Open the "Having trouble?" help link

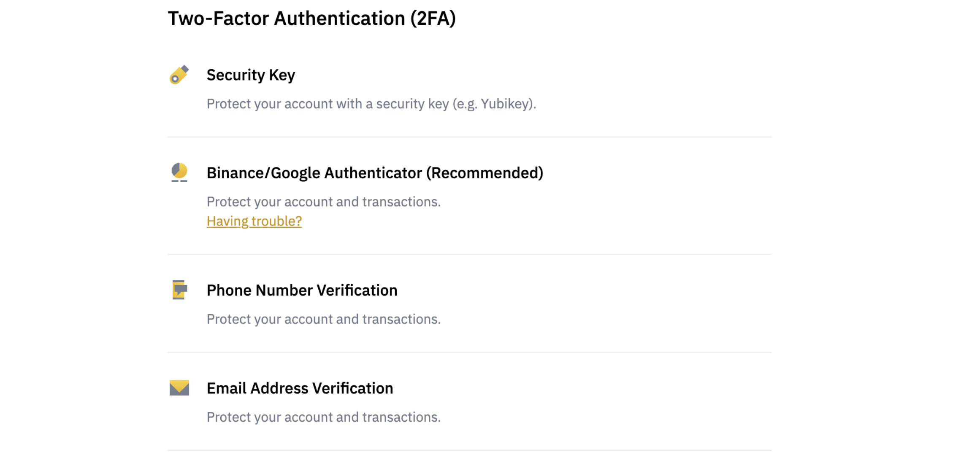pos(254,221)
